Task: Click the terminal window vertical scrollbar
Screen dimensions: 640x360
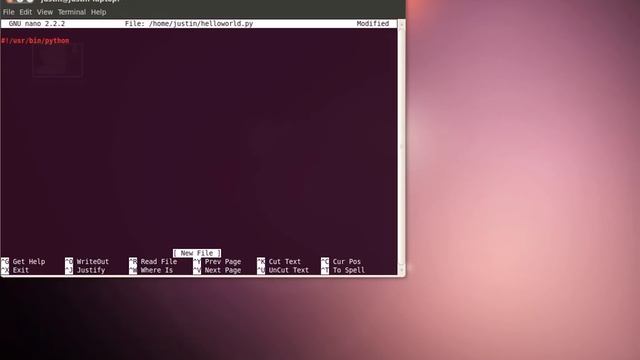Action: (x=401, y=147)
